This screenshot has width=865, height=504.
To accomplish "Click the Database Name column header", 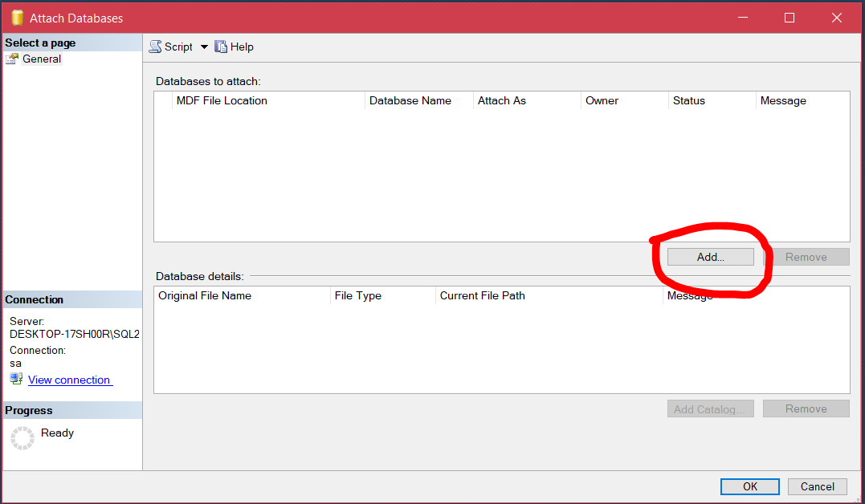I will coord(418,101).
